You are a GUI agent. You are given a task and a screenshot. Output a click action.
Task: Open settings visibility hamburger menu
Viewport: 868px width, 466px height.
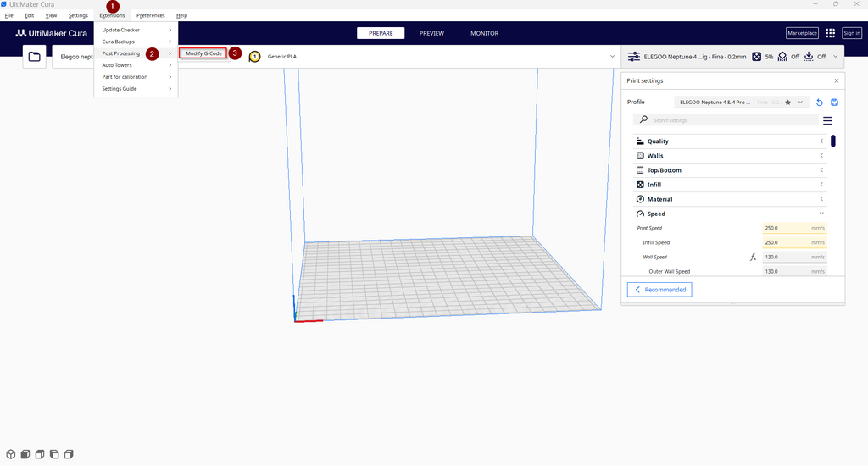[x=827, y=120]
